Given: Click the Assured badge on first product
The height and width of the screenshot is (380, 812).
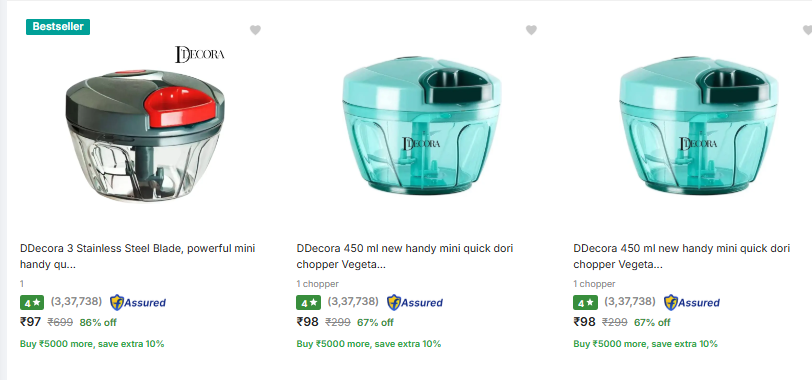Looking at the screenshot, I should coord(138,303).
